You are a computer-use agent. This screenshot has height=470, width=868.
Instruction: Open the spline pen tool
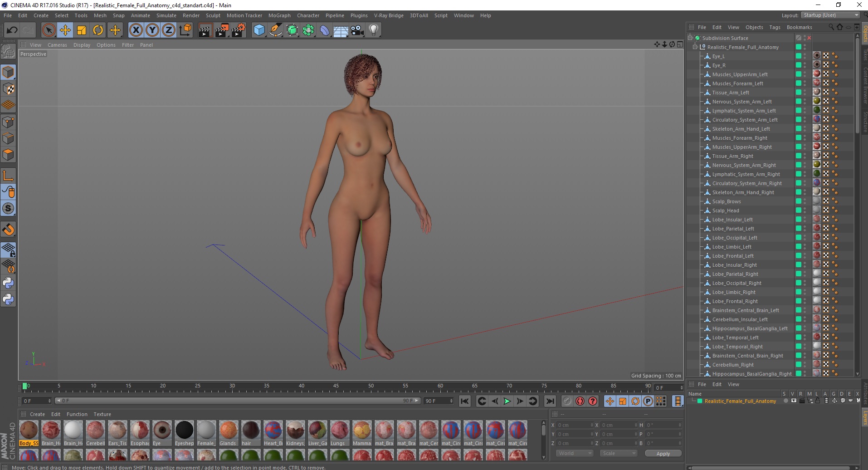point(275,30)
